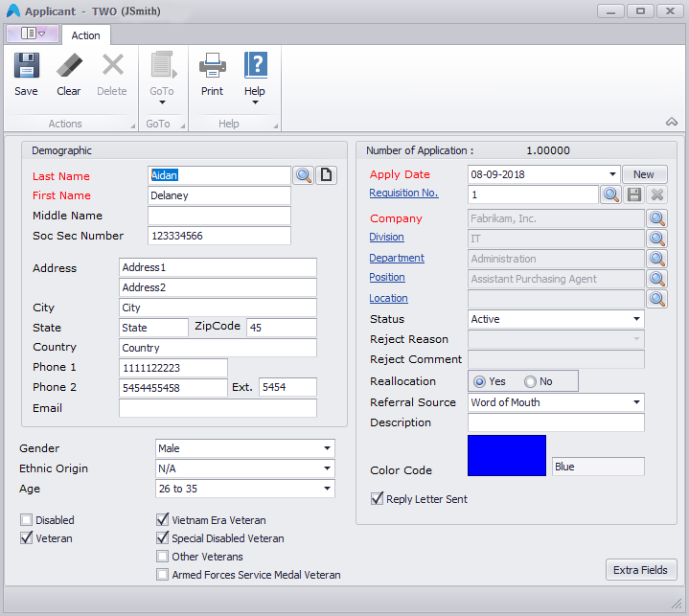This screenshot has height=616, width=689.
Task: Open the Company lookup magnifier
Action: click(x=657, y=218)
